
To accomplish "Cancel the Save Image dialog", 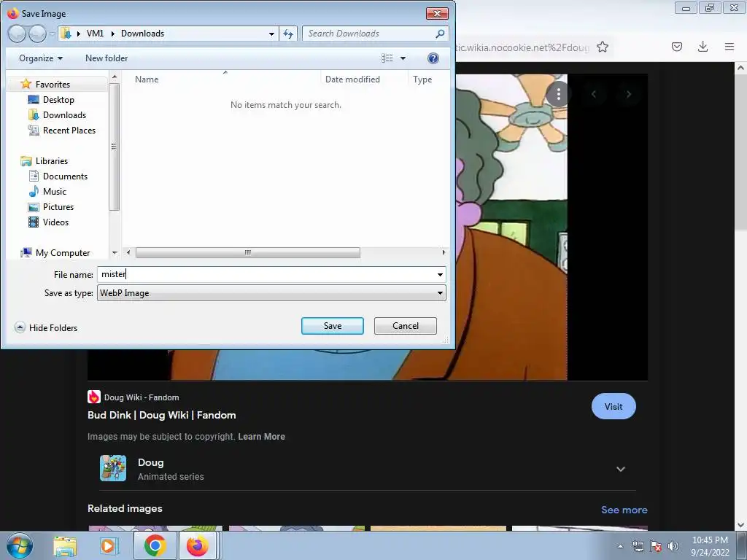I will coord(405,326).
